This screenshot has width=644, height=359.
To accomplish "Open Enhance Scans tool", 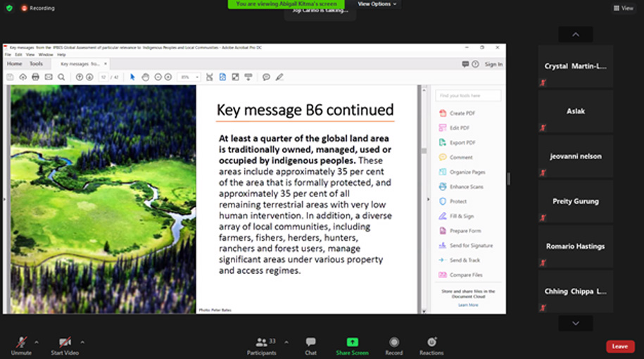I will pos(461,187).
